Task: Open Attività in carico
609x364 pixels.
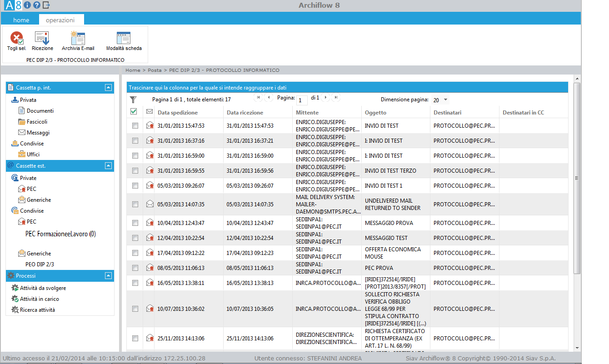Action: tap(35, 299)
